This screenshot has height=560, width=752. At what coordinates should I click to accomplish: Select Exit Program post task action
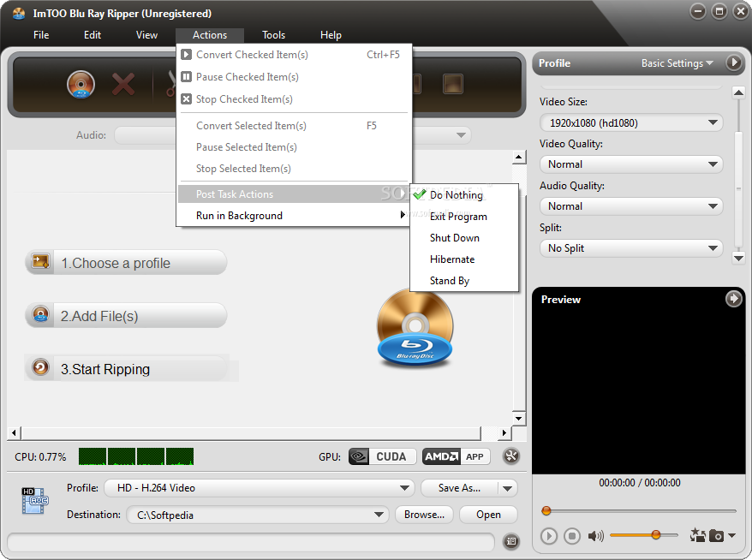click(x=464, y=217)
